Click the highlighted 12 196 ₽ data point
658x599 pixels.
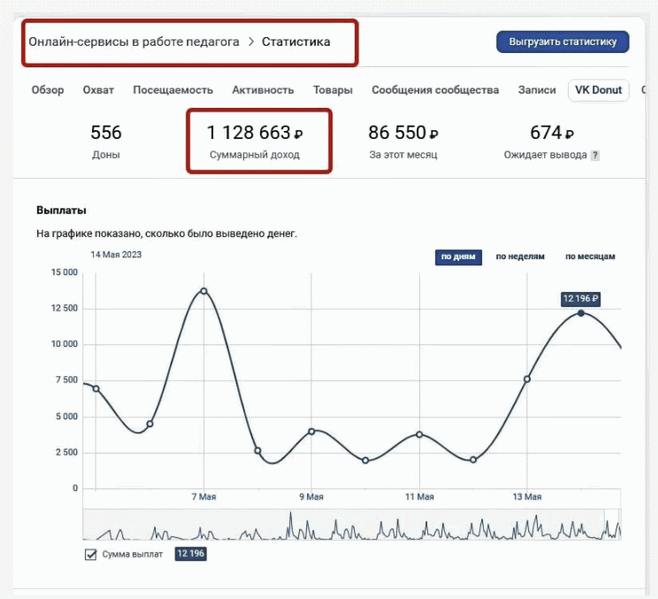tap(581, 313)
